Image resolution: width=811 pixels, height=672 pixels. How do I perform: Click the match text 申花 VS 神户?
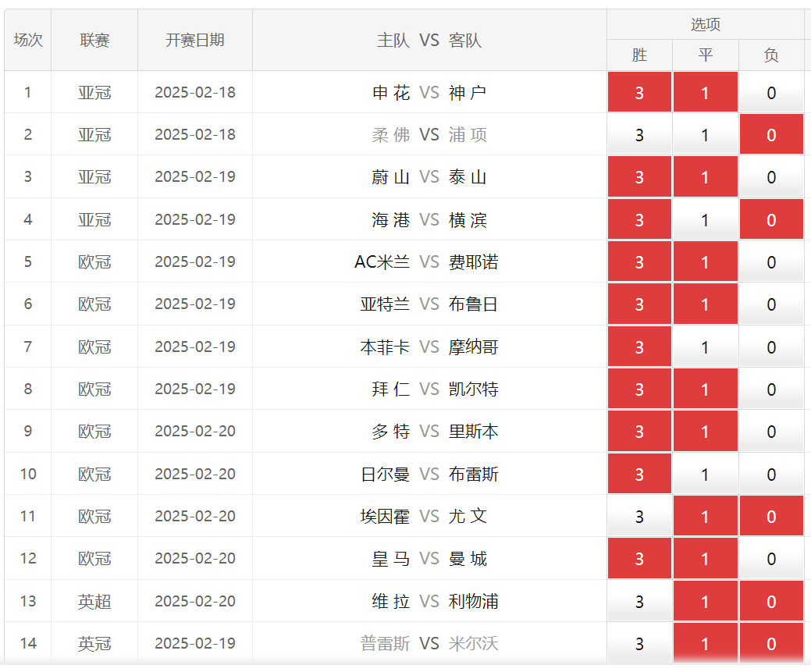point(429,93)
